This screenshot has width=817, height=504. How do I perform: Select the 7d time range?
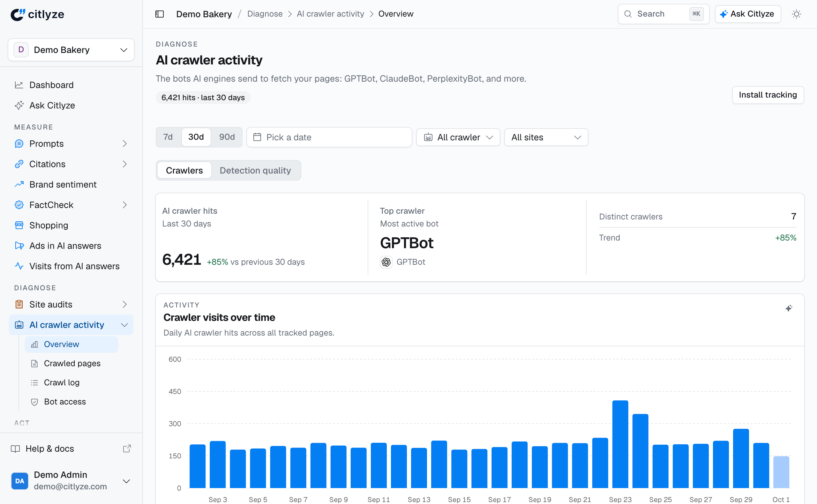click(168, 137)
